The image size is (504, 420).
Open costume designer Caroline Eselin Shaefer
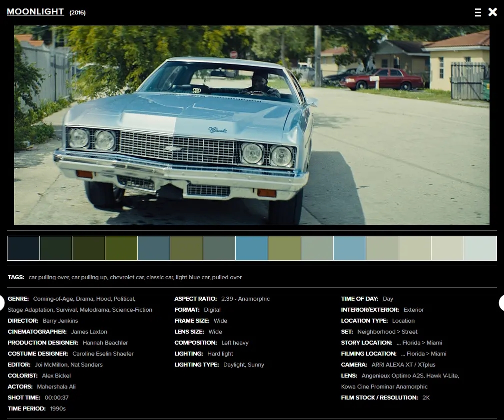click(x=103, y=354)
